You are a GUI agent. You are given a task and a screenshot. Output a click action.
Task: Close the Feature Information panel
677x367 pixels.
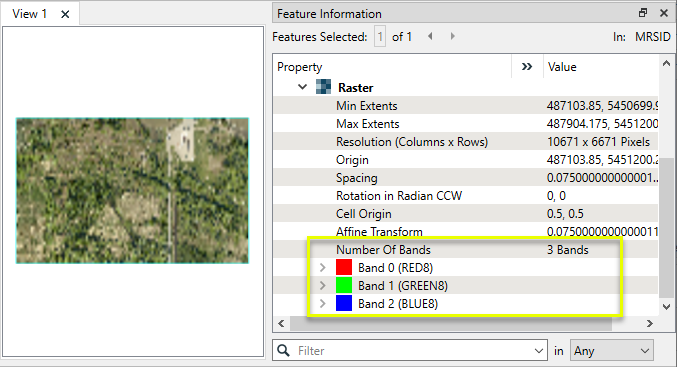point(664,13)
